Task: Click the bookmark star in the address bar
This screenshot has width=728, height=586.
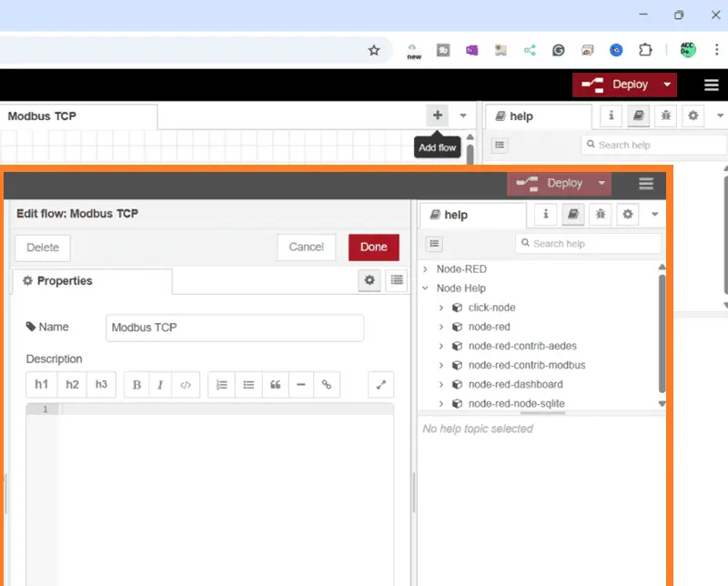Action: [374, 50]
